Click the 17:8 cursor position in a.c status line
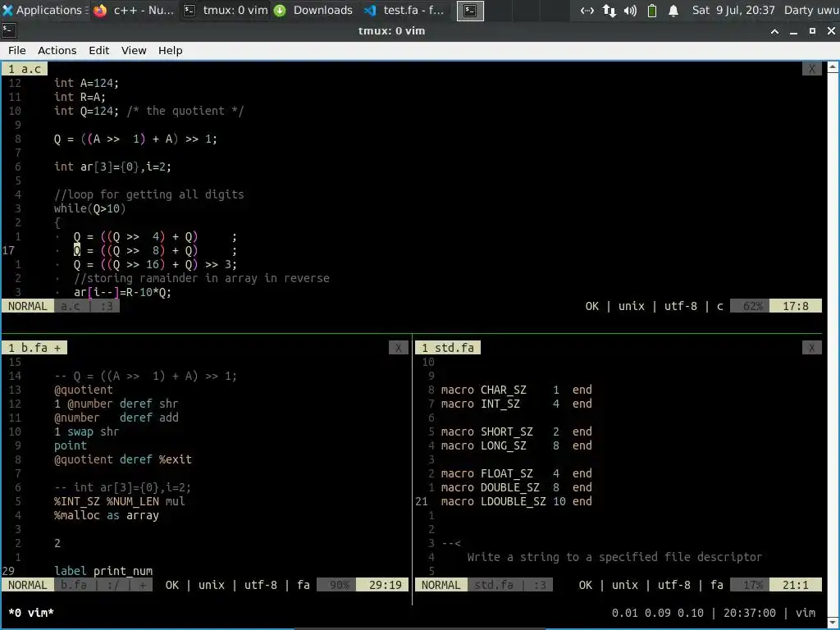 [796, 306]
